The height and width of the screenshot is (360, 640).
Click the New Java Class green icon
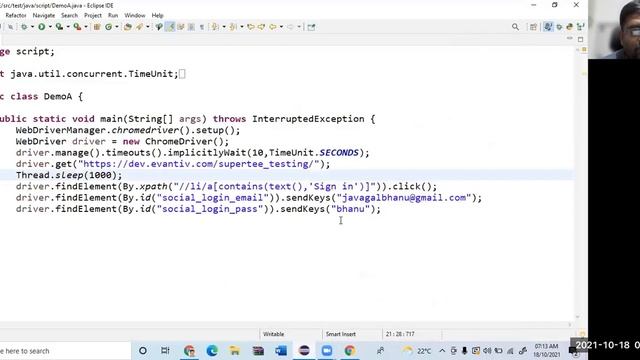(x=109, y=27)
